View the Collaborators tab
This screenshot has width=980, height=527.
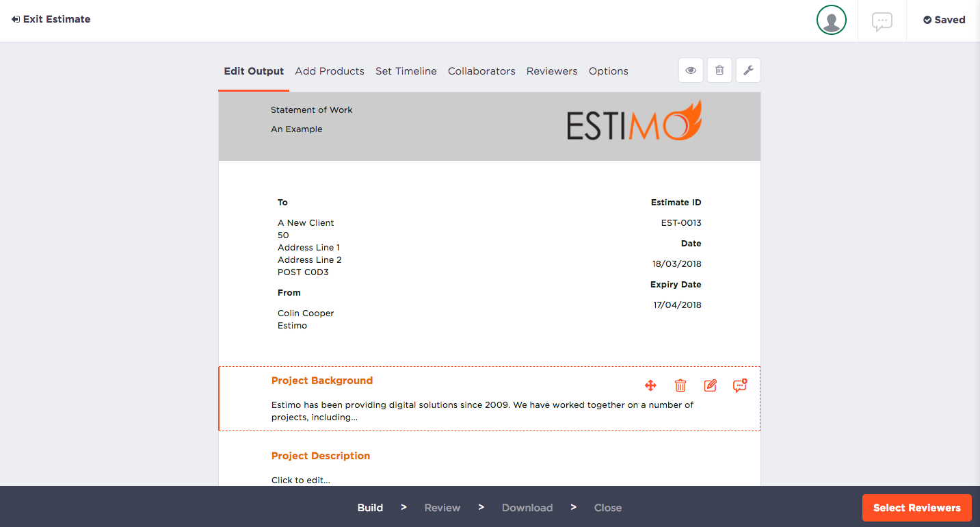pyautogui.click(x=481, y=70)
